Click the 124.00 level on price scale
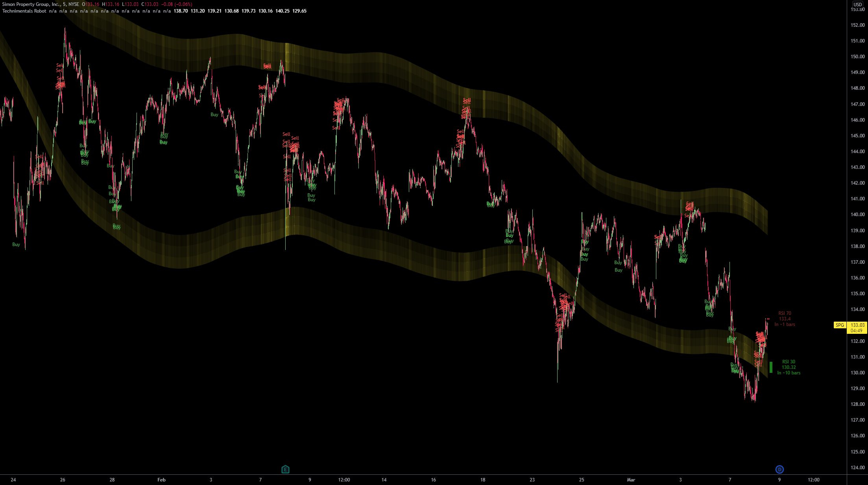This screenshot has width=868, height=485. click(x=857, y=468)
